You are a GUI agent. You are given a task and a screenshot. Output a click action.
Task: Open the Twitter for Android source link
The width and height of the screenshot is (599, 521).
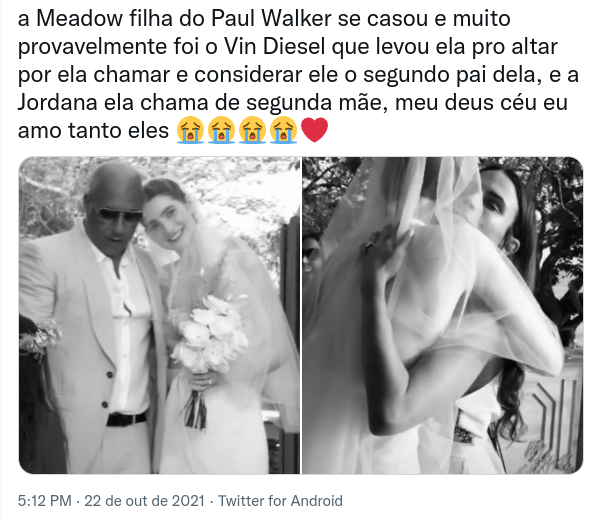(x=280, y=501)
